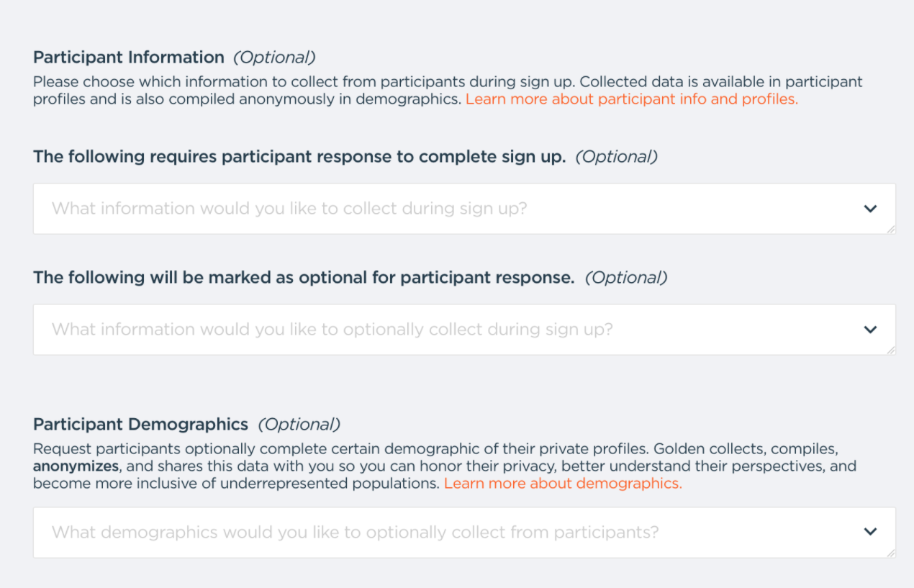The image size is (914, 588).
Task: Open "Learn more about participant info and profiles"
Action: click(x=631, y=99)
